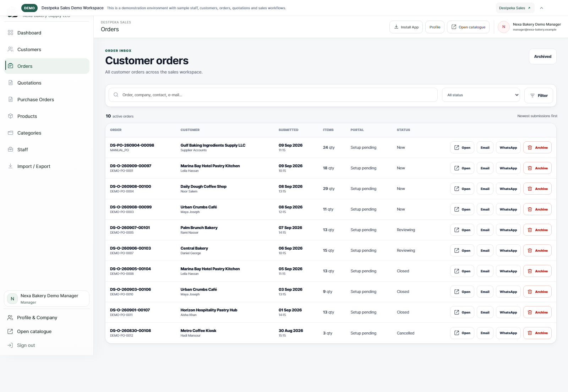
Task: Go to Orders in the sidebar
Action: click(x=47, y=66)
